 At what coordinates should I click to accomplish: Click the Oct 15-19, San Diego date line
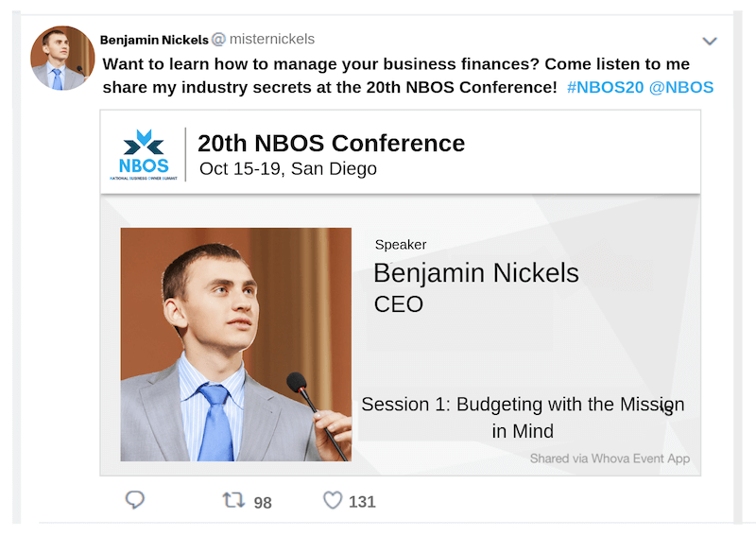(x=288, y=169)
